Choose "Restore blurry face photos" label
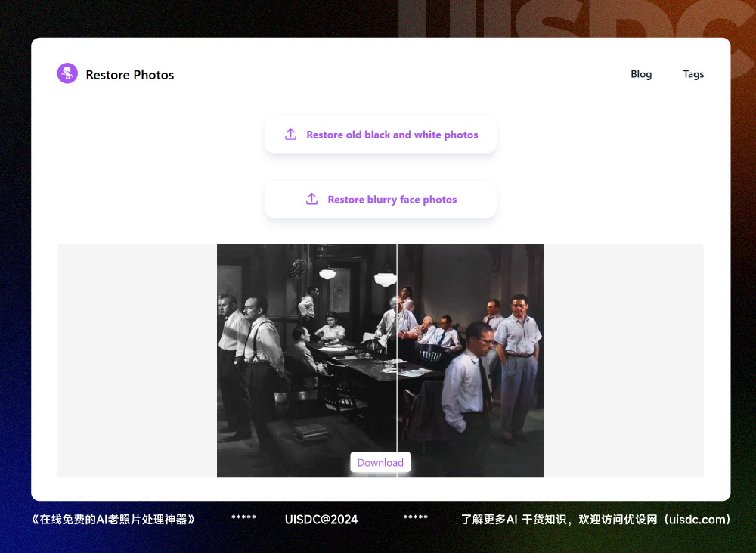Screen dimensions: 756x553 point(392,200)
